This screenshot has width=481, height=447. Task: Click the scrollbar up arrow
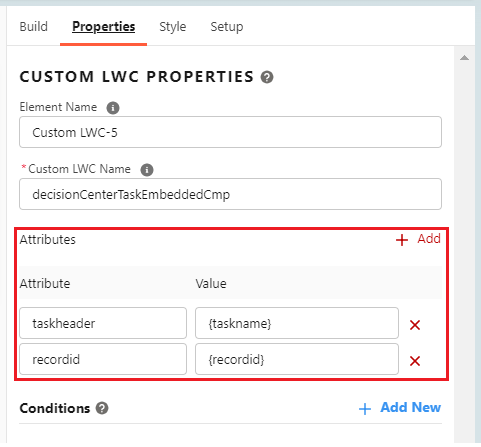click(x=464, y=58)
